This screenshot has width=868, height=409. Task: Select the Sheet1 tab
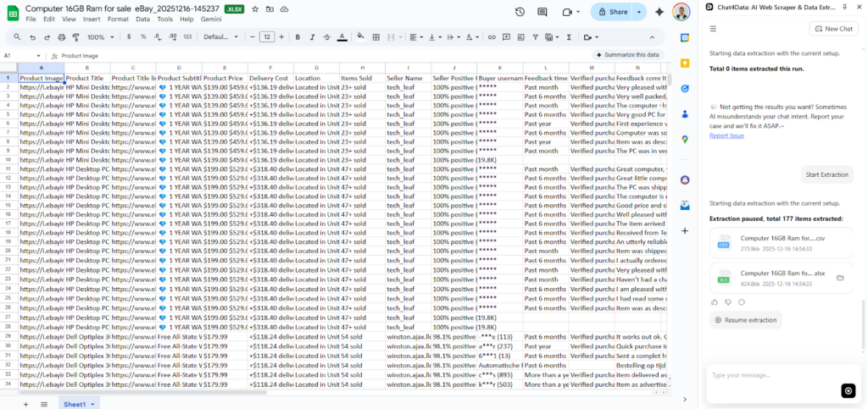coord(79,404)
